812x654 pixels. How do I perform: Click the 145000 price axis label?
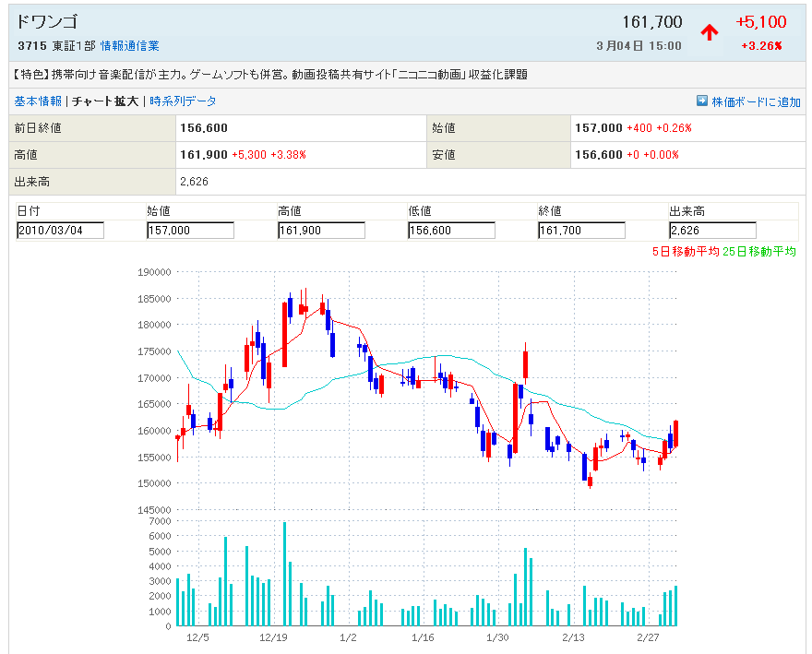coord(154,510)
